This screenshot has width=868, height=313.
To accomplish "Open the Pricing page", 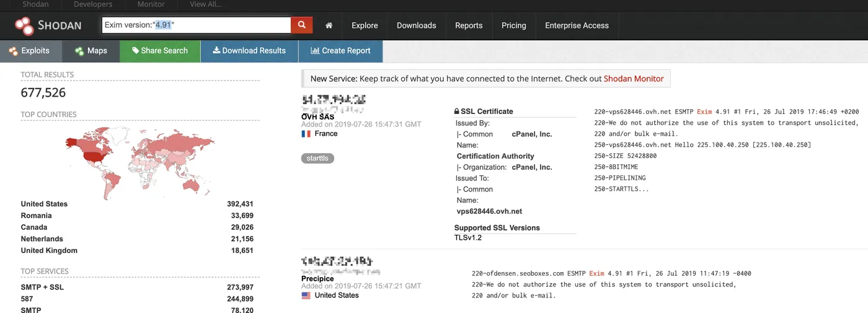I will click(513, 25).
